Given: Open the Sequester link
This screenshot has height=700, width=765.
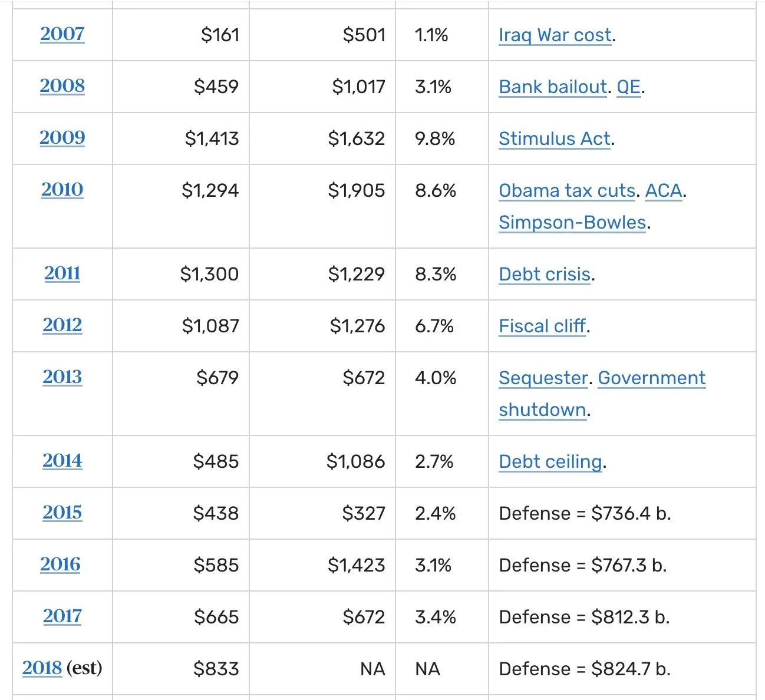Looking at the screenshot, I should click(543, 378).
